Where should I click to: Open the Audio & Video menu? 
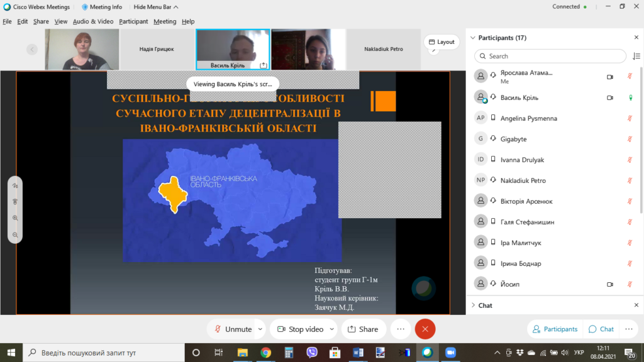click(93, 21)
